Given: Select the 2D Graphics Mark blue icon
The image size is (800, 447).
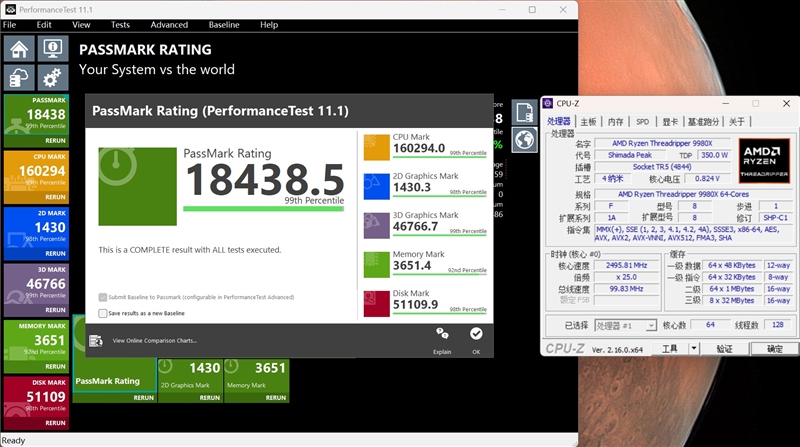Looking at the screenshot, I should click(x=377, y=186).
